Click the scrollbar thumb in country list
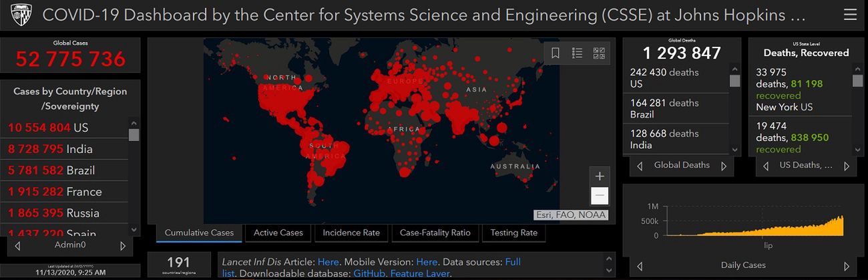The image size is (868, 280). tap(134, 135)
